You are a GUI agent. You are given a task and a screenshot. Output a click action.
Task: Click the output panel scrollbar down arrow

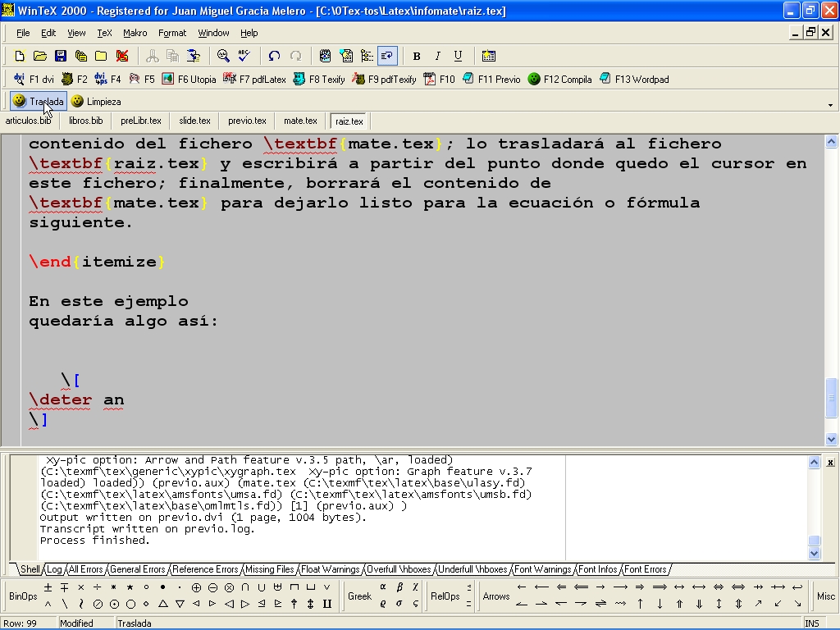pos(814,554)
